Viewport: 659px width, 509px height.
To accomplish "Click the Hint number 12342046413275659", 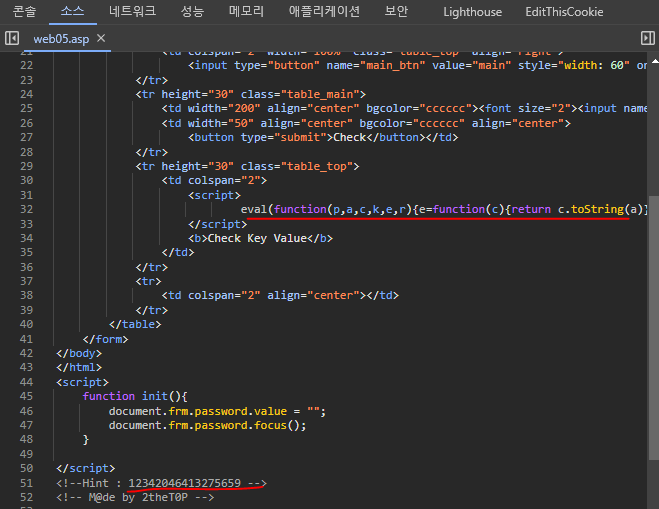I will 185,483.
